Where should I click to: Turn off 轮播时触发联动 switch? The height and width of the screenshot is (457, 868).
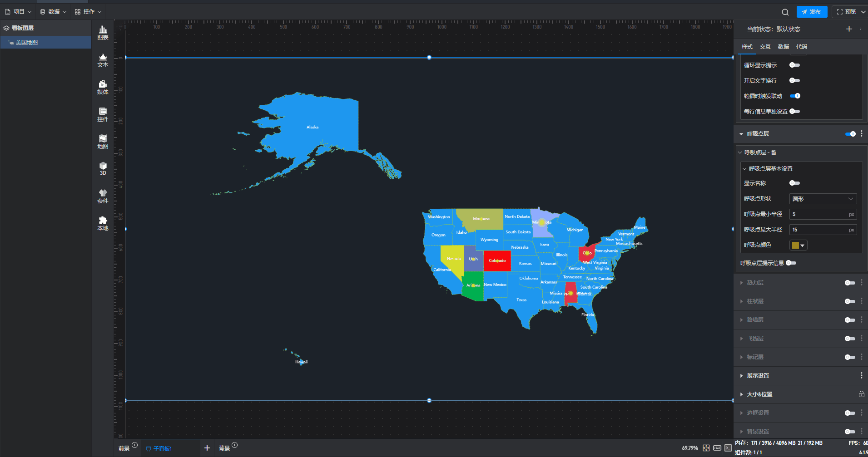click(x=794, y=96)
